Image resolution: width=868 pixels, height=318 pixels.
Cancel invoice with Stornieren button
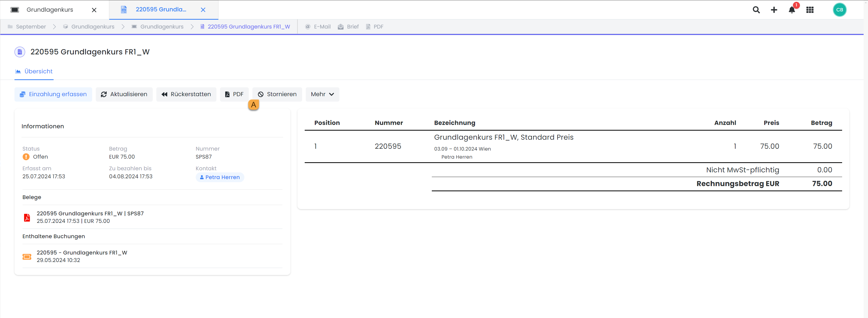pyautogui.click(x=277, y=94)
